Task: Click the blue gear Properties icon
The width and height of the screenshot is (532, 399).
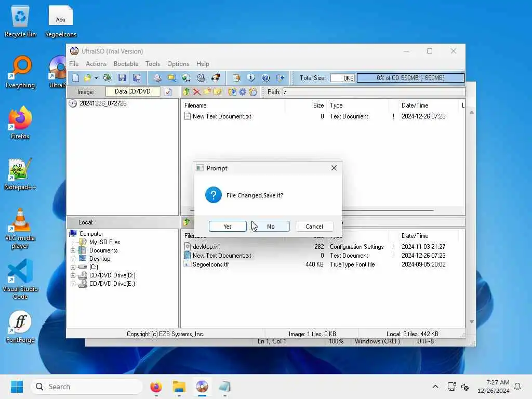Action: coord(243,91)
